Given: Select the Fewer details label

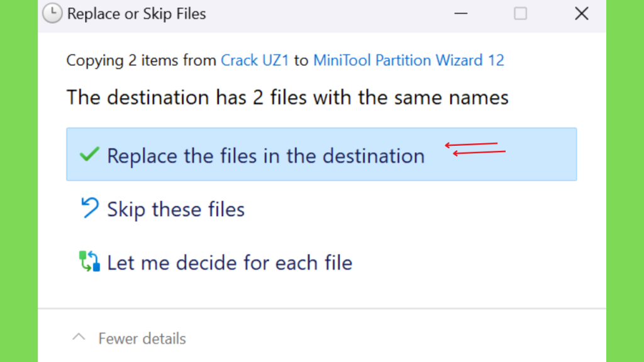Looking at the screenshot, I should (x=142, y=339).
